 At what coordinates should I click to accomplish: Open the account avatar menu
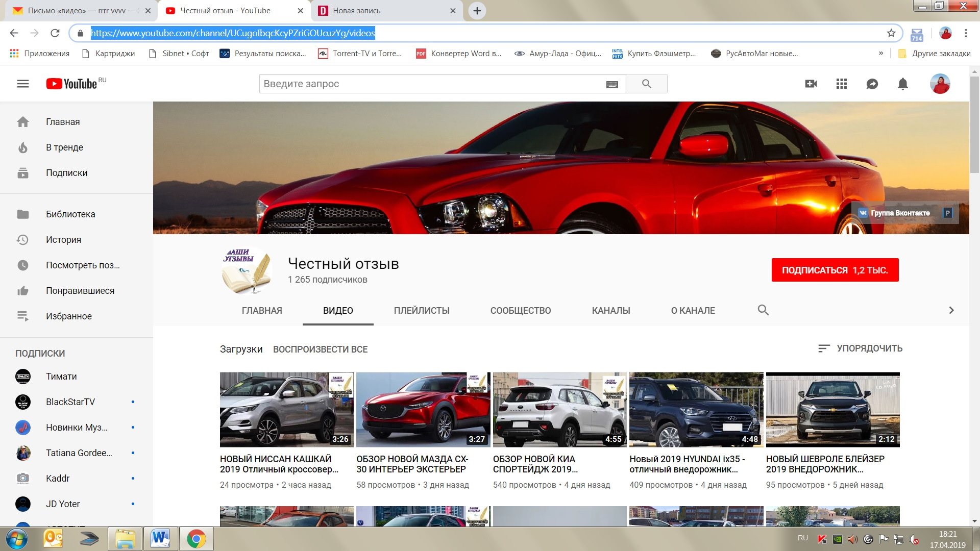coord(940,84)
